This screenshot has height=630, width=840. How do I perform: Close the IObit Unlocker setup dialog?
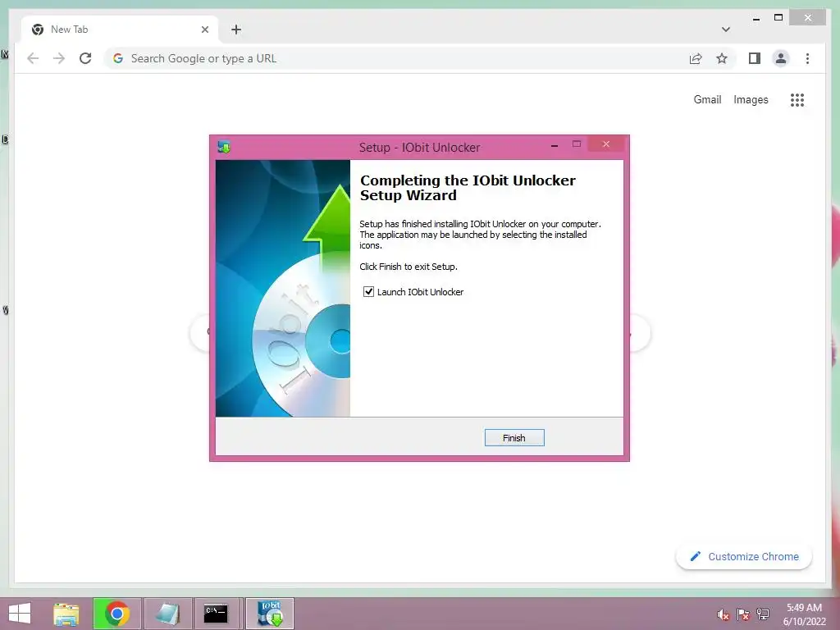click(606, 144)
